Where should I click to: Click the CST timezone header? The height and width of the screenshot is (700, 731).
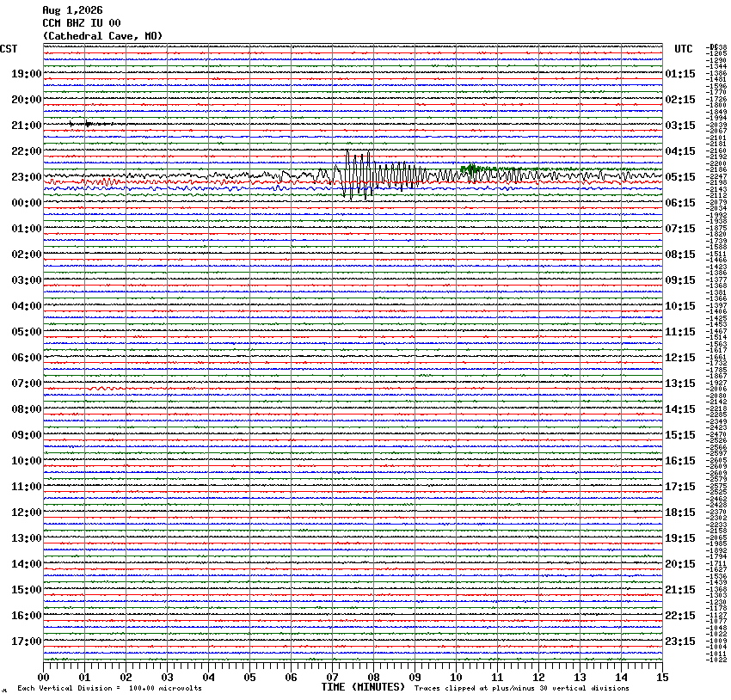coord(9,49)
